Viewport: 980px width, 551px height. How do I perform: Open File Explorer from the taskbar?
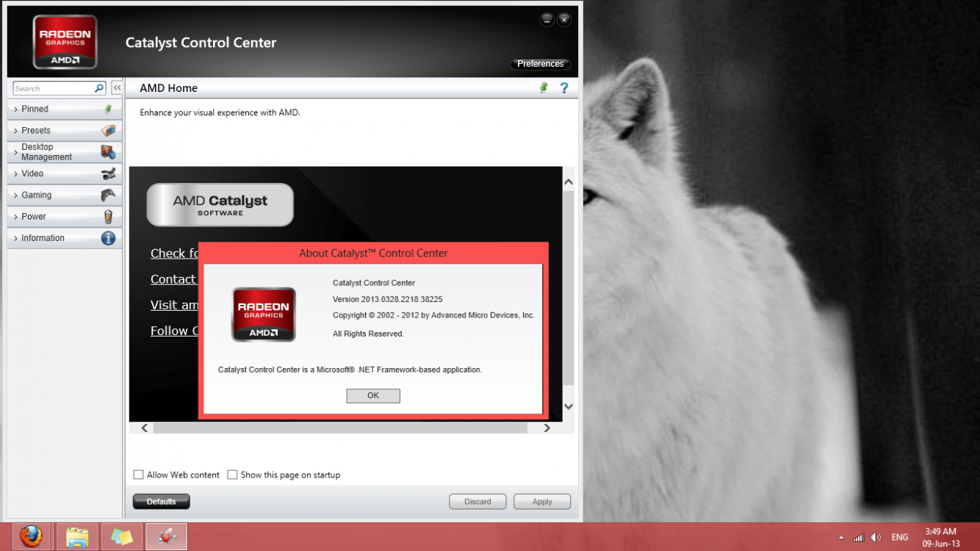click(x=77, y=536)
